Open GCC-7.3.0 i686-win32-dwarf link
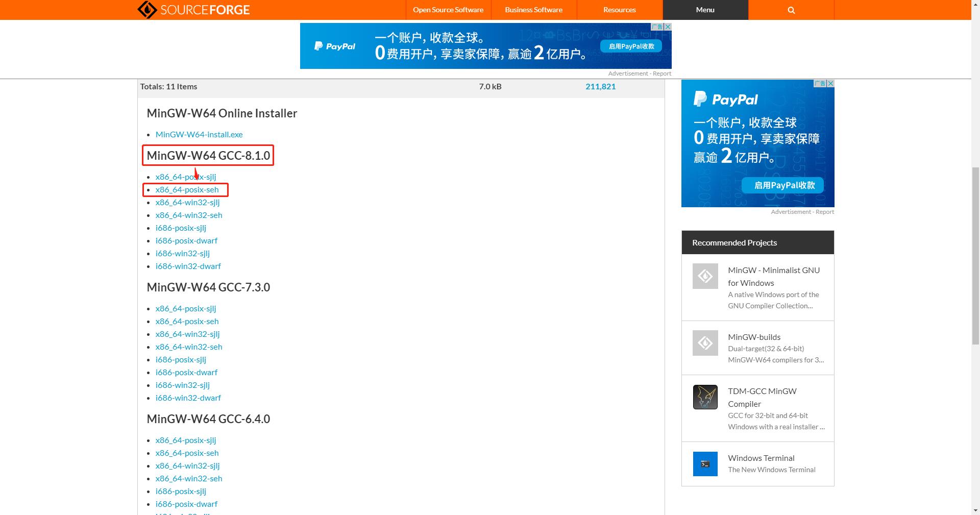Screen dimensions: 980x515 (188, 398)
